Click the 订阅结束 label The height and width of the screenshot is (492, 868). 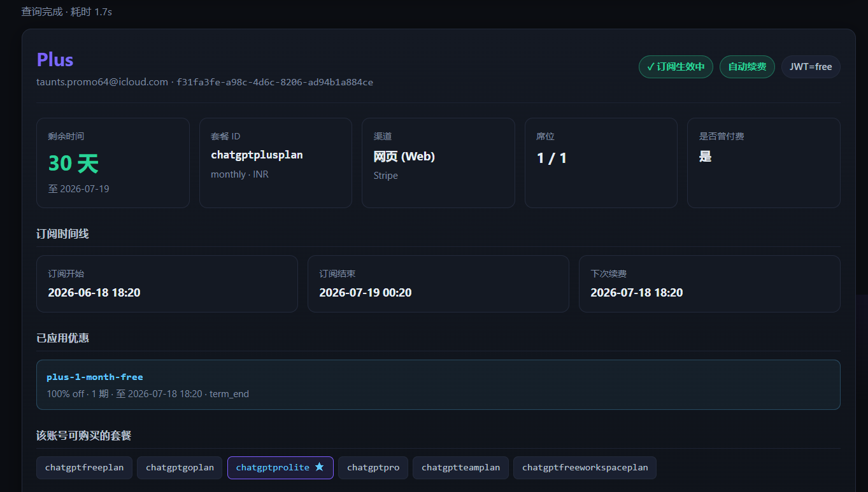[x=337, y=274]
